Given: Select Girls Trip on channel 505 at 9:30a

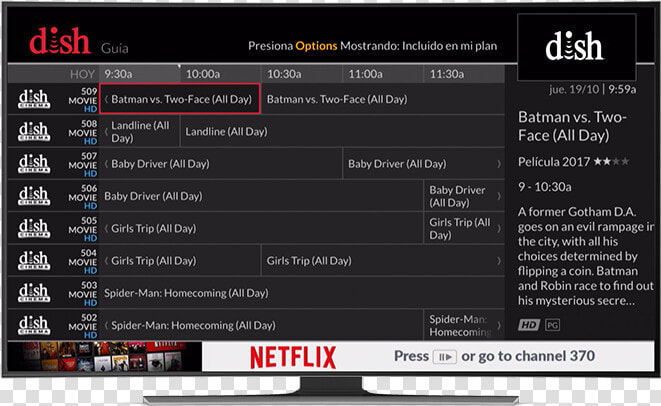Looking at the screenshot, I should coord(261,228).
